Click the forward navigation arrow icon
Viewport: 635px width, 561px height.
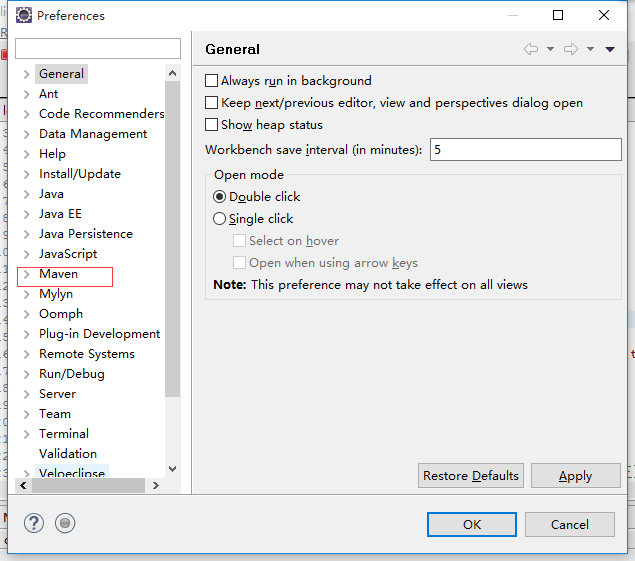pyautogui.click(x=571, y=49)
